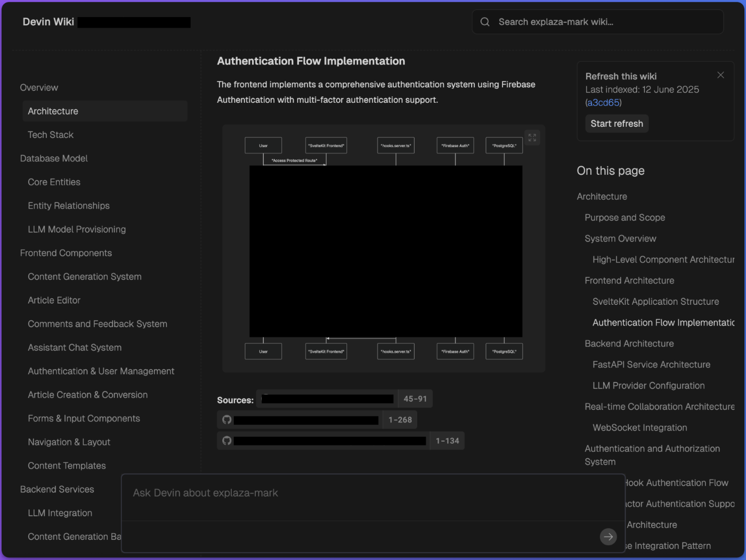Screen dimensions: 746x560
Task: Open Article Creation & Conversion
Action: tap(88, 395)
